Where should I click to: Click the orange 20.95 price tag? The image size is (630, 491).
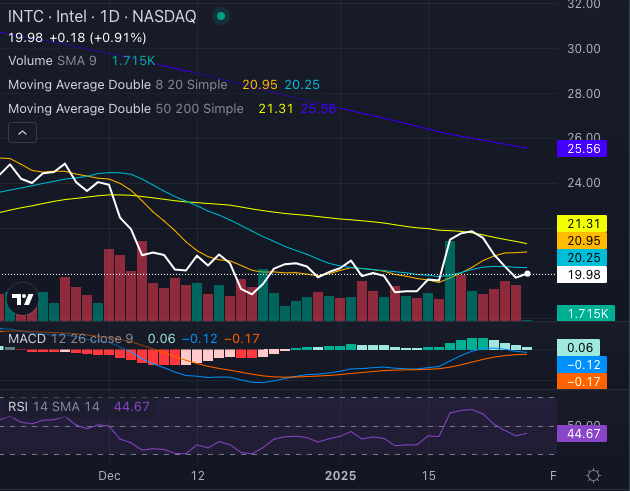point(579,241)
